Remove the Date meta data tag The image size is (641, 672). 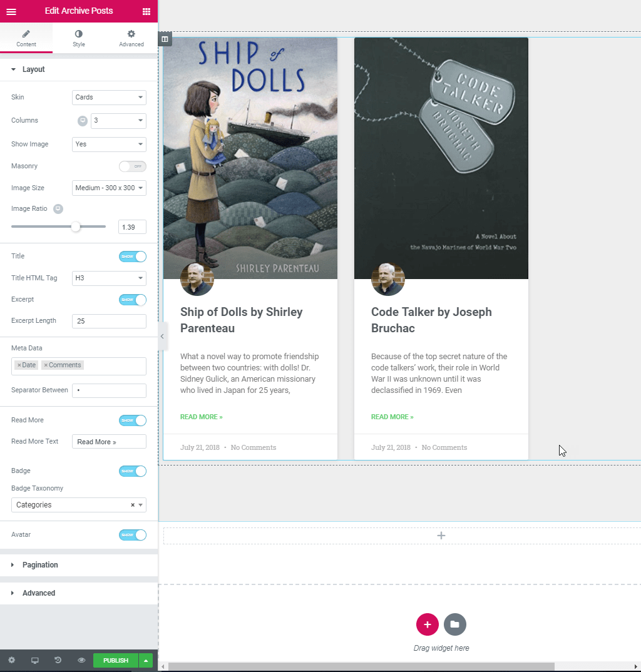click(x=19, y=365)
